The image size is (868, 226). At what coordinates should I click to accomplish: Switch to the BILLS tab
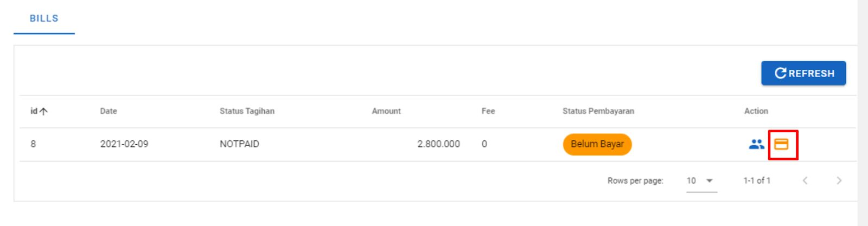[x=44, y=18]
